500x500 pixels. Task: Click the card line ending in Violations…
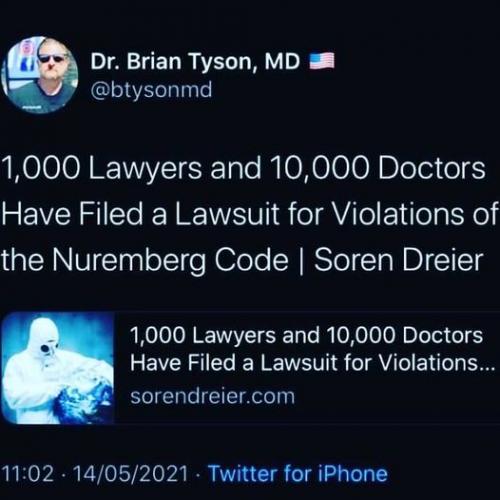pos(312,362)
